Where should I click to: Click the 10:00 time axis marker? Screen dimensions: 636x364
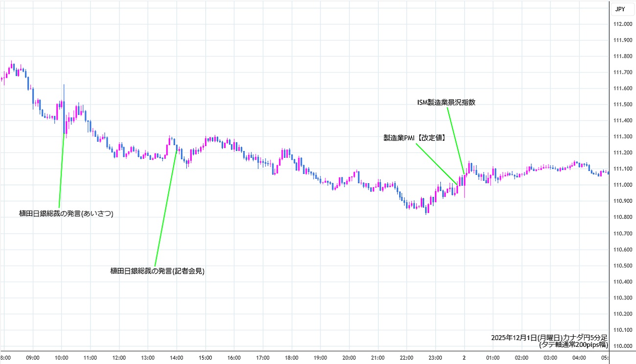62,358
